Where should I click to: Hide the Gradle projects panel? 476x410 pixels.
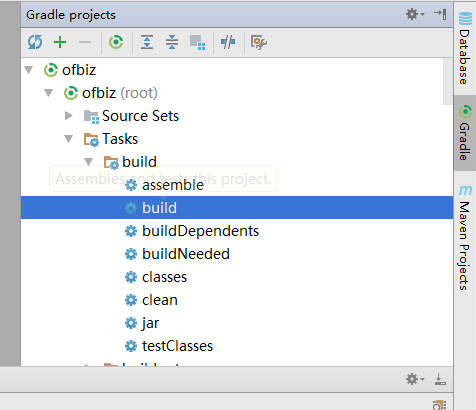click(440, 14)
